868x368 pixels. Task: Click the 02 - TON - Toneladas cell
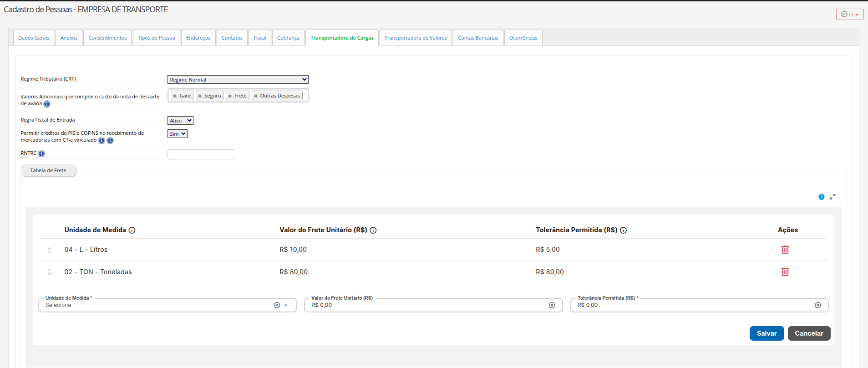[x=98, y=272]
